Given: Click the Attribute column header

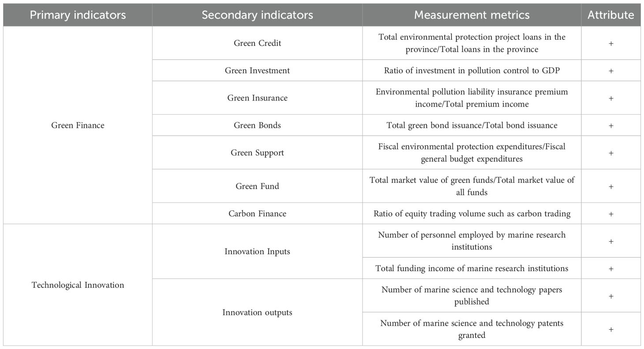Looking at the screenshot, I should (610, 15).
